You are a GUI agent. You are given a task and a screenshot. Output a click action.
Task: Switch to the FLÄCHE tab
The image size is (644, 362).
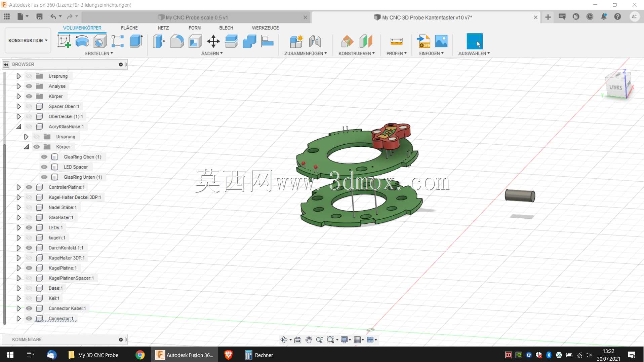(129, 28)
